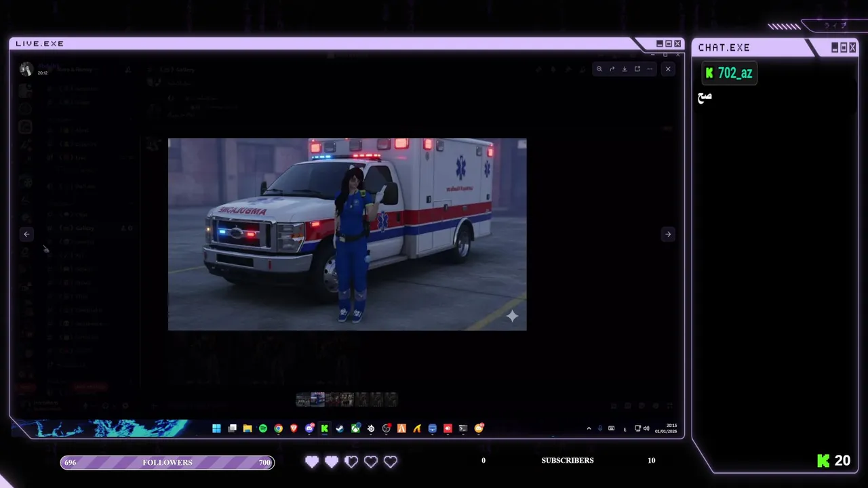The height and width of the screenshot is (488, 868).
Task: Select the last thumbnail in the strip
Action: 391,399
